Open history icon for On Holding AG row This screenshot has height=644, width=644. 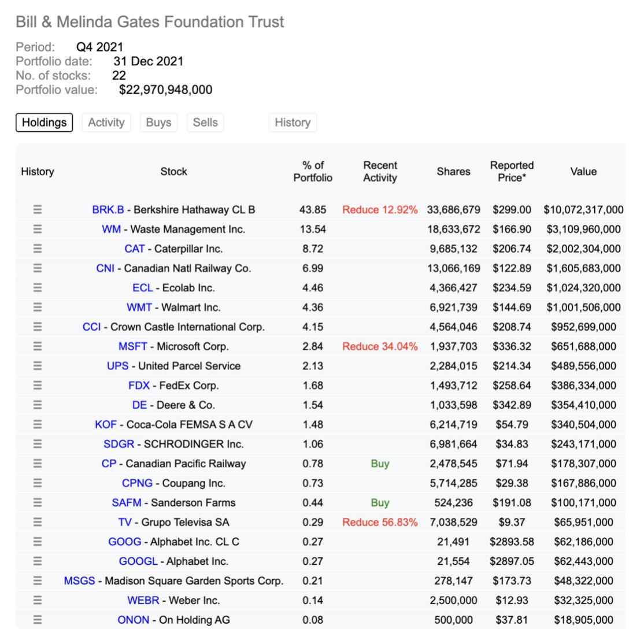[38, 620]
